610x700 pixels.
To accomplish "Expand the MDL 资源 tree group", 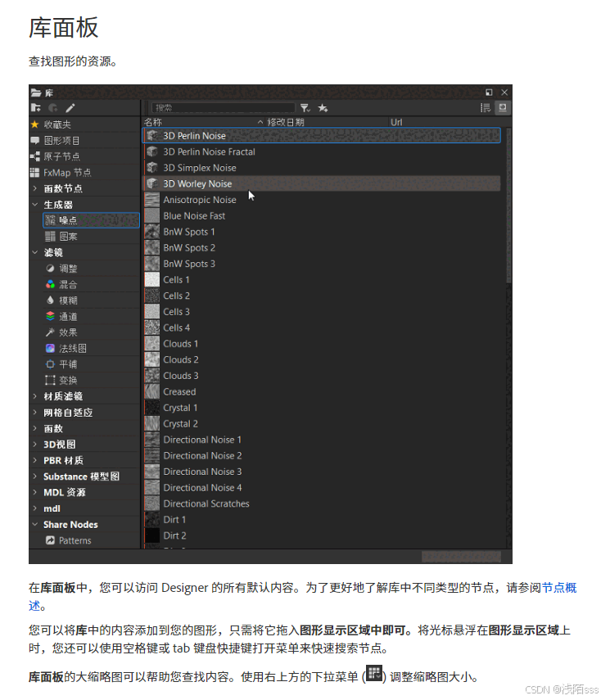I will [35, 492].
